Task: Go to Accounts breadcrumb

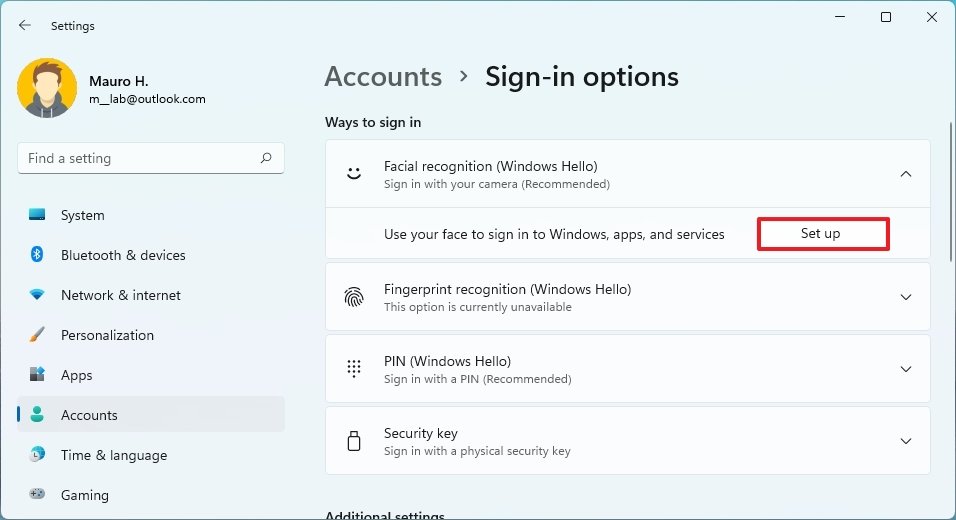Action: pyautogui.click(x=383, y=77)
